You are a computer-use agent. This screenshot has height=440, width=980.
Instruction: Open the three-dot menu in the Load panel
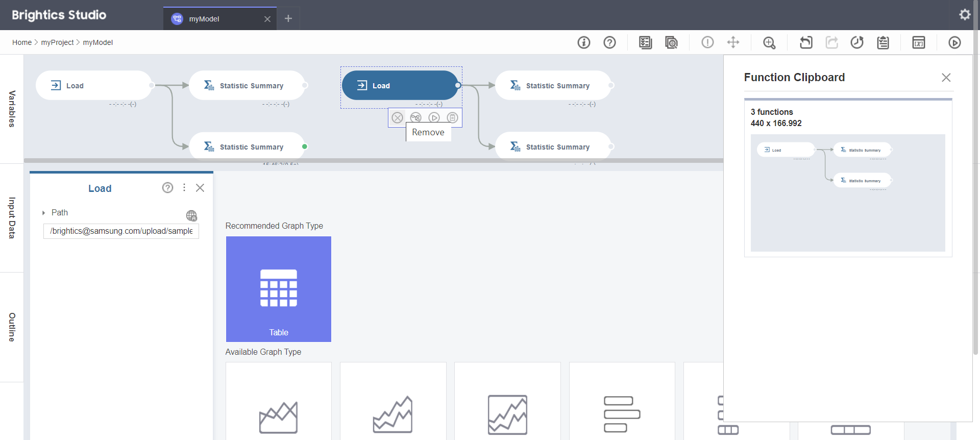point(184,187)
